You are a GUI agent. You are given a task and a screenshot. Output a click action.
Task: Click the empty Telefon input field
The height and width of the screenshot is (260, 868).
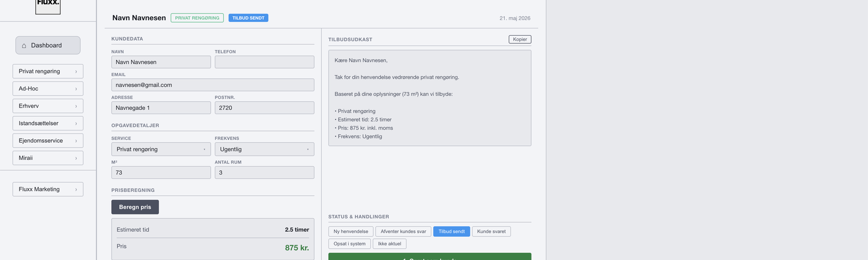pyautogui.click(x=264, y=62)
